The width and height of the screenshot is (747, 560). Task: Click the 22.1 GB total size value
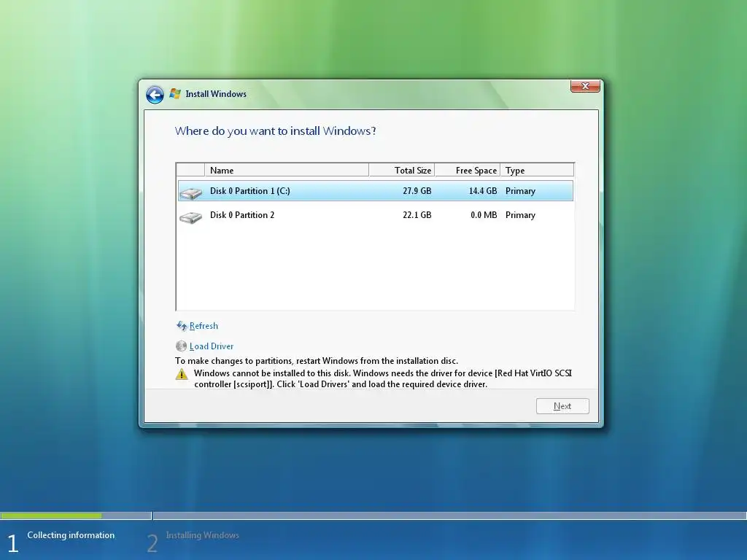(x=417, y=215)
